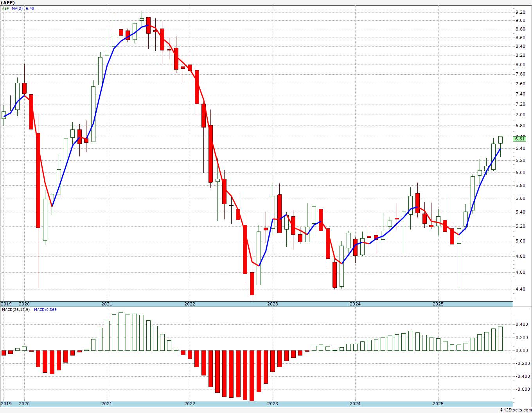The width and height of the screenshot is (532, 413).
Task: Select 2024 on the price chart time axis
Action: (x=355, y=304)
